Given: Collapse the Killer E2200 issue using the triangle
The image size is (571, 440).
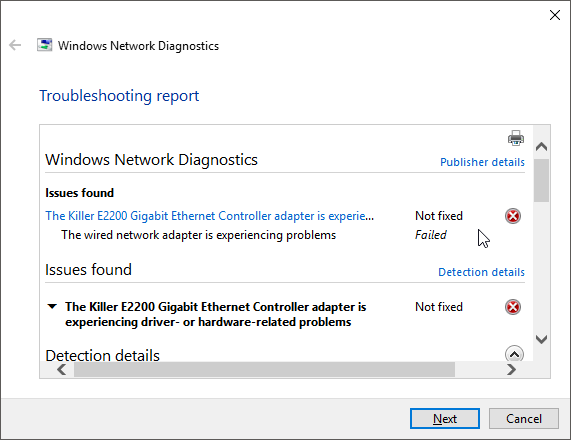Looking at the screenshot, I should 52,306.
